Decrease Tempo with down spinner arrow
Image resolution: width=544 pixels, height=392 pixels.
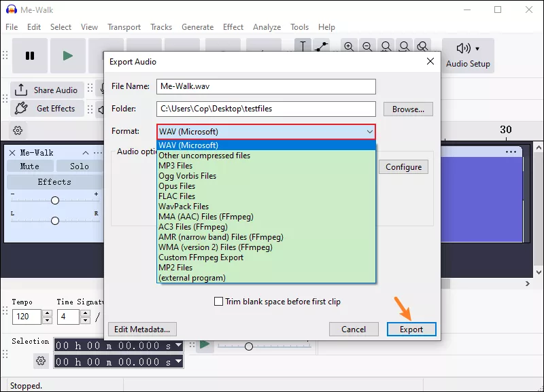pos(47,320)
